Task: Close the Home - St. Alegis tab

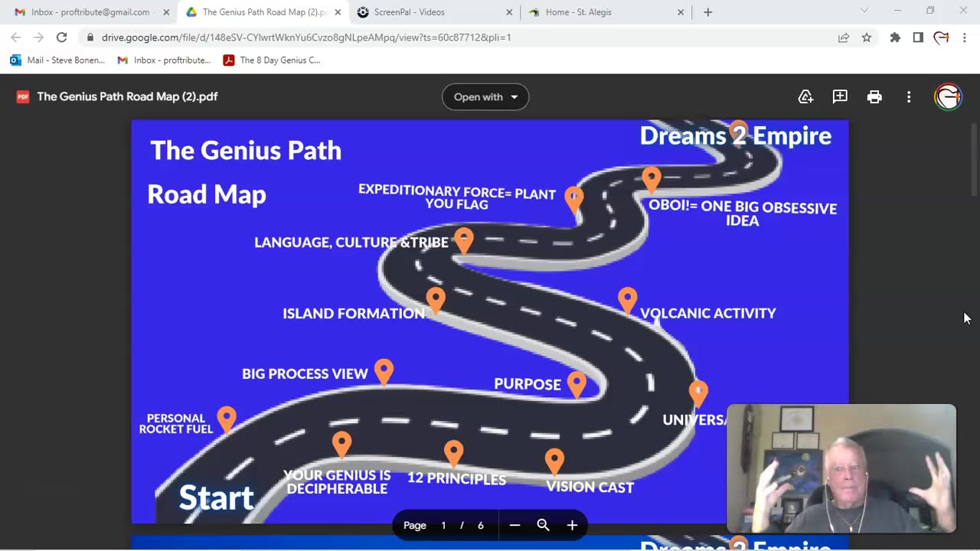Action: [681, 12]
